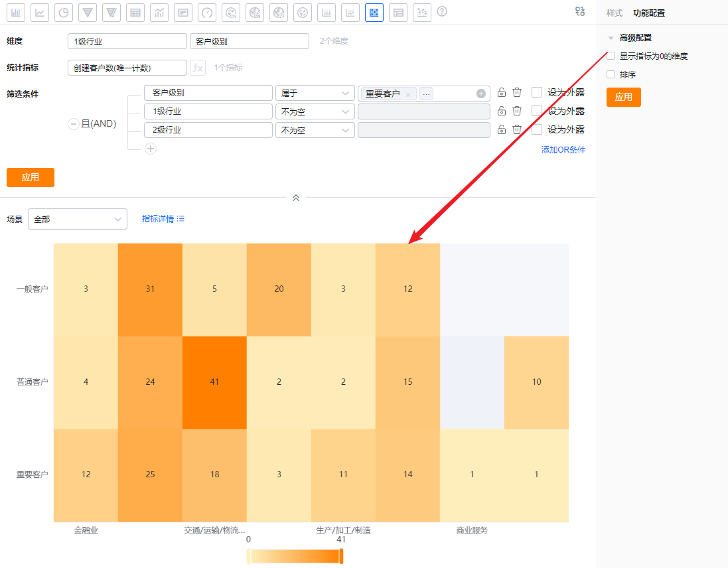Image resolution: width=728 pixels, height=568 pixels.
Task: Open the 场景 全部 dropdown
Action: 78,219
